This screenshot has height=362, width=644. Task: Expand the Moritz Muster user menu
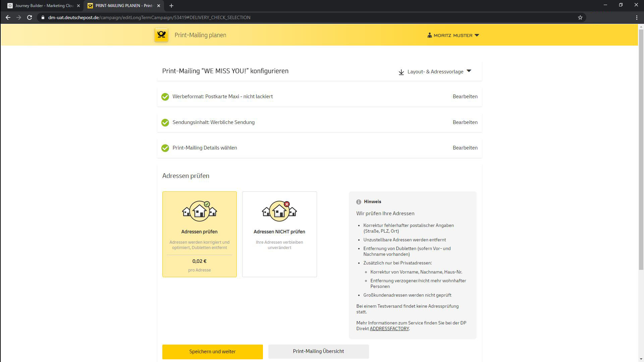point(453,35)
